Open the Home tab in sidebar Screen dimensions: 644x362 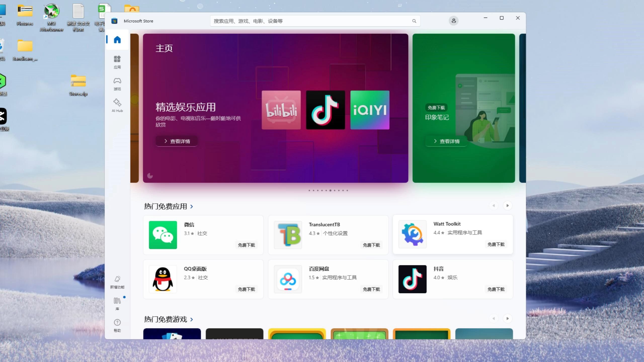pos(117,40)
